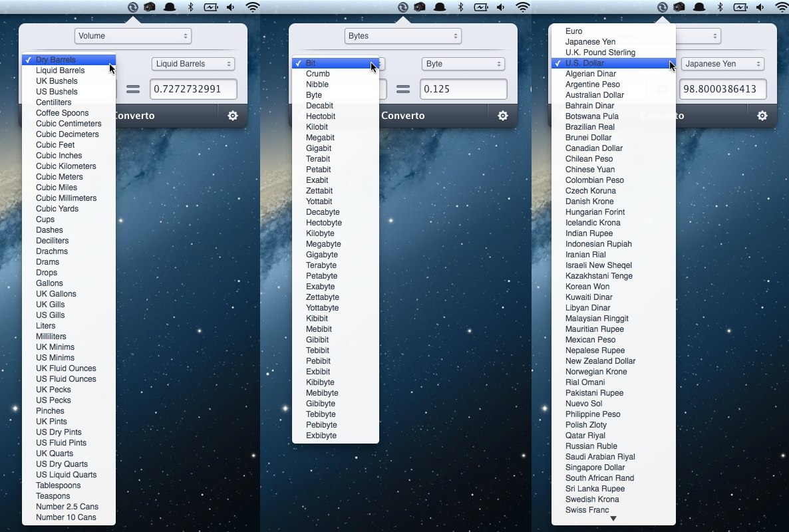This screenshot has height=532, width=789.
Task: Choose Coffee Spoons from the volume list
Action: point(69,113)
